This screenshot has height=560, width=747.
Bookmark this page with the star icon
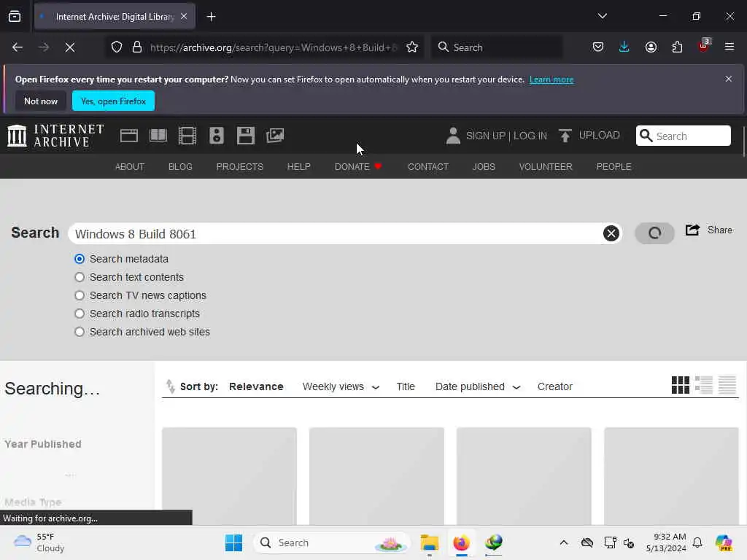click(412, 47)
